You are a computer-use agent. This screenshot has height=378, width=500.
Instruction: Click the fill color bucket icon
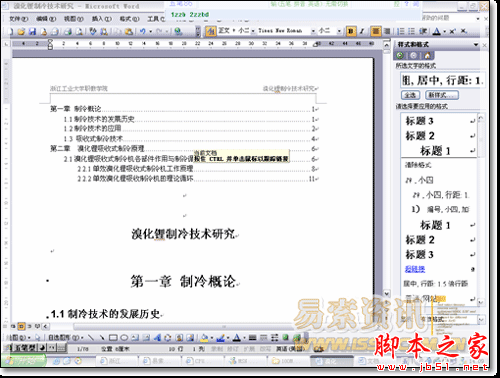tap(204, 338)
